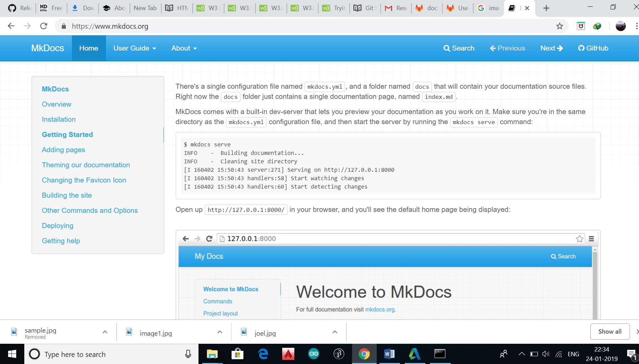This screenshot has height=364, width=639.
Task: Expand the About dropdown menu
Action: coord(184,48)
